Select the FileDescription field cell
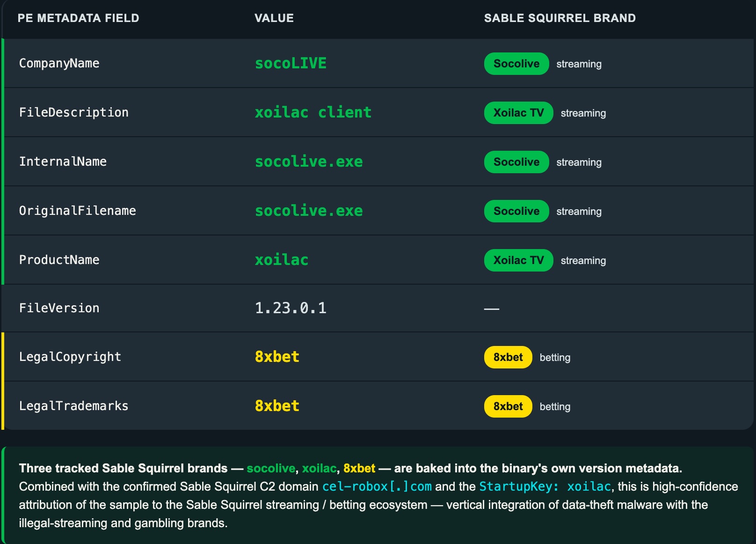Screen dimensions: 756x544 pos(73,112)
